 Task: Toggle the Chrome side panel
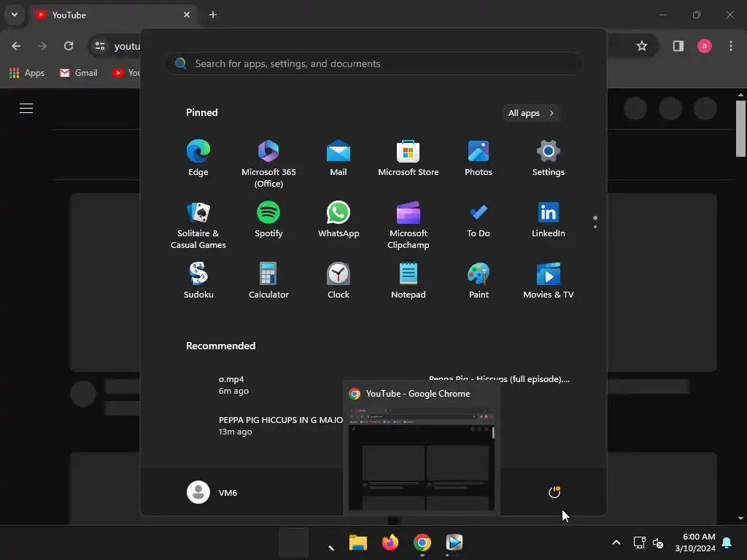678,46
